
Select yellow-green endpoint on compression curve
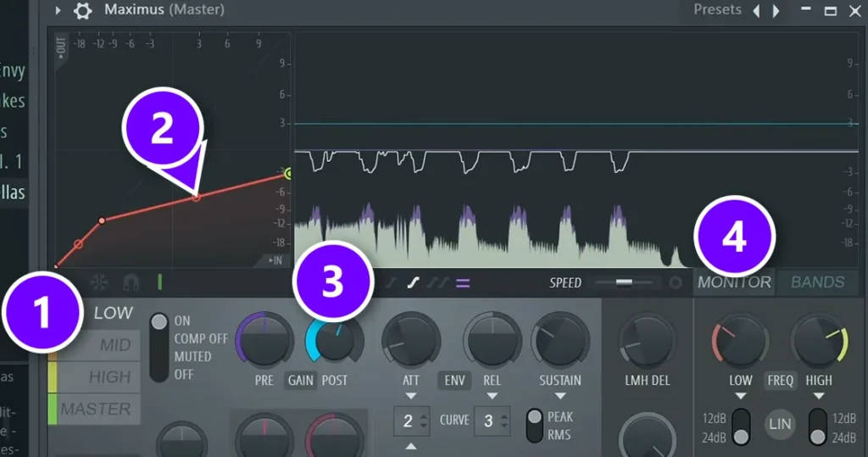tap(288, 174)
